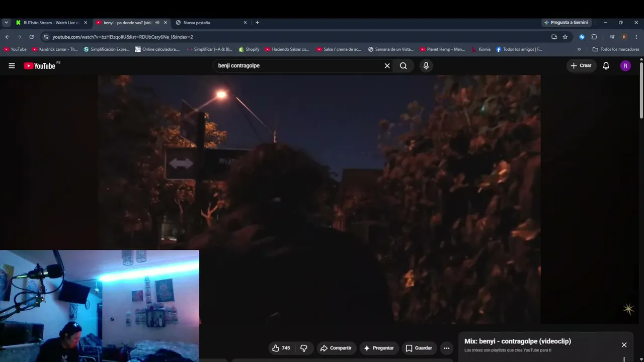Open more actions menu beside Guardar
The width and height of the screenshot is (644, 362).
click(x=446, y=348)
